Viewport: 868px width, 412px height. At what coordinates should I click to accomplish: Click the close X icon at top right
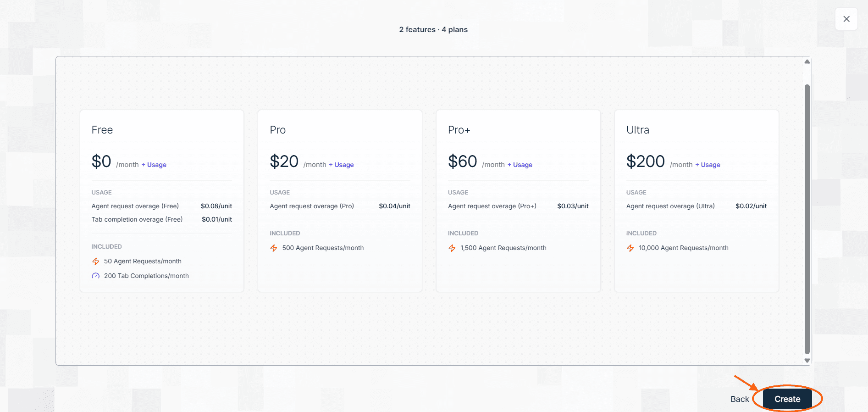(846, 19)
